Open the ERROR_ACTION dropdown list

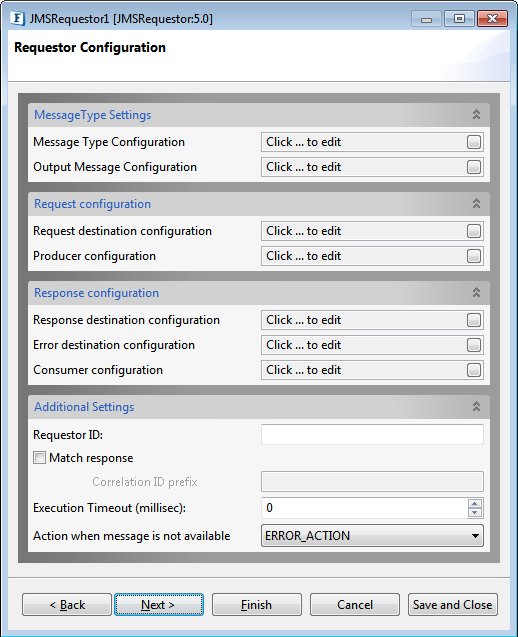point(372,536)
